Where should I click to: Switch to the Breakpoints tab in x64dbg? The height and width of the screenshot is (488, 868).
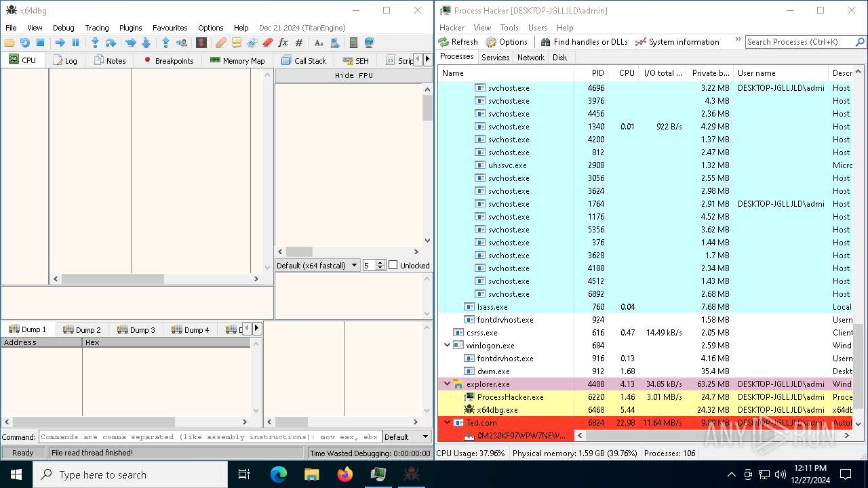pyautogui.click(x=168, y=60)
